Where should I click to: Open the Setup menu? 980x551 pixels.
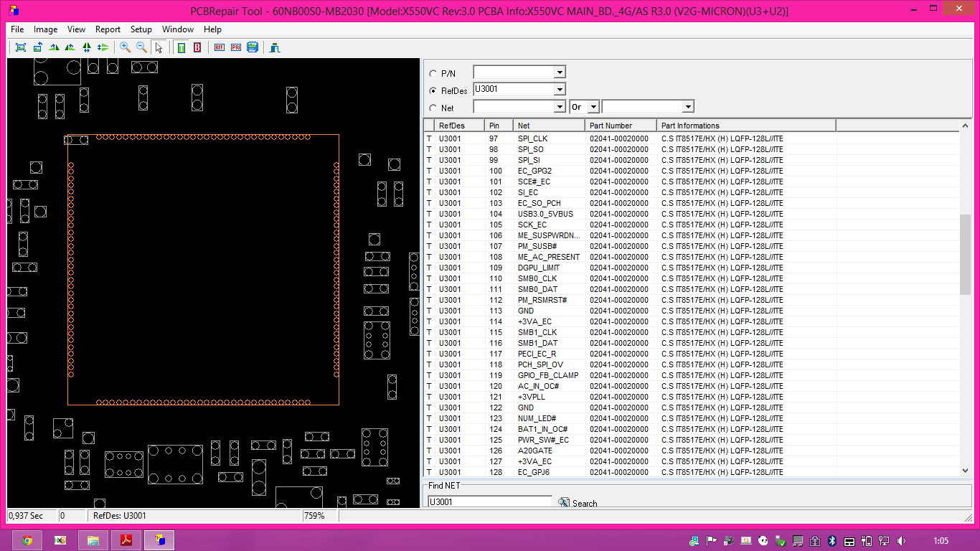pos(141,29)
